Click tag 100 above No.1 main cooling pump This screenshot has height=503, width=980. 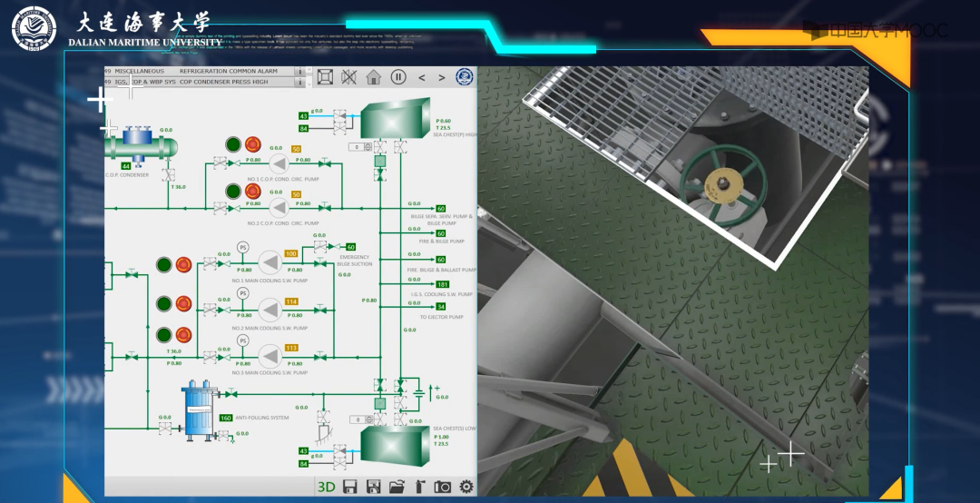290,254
